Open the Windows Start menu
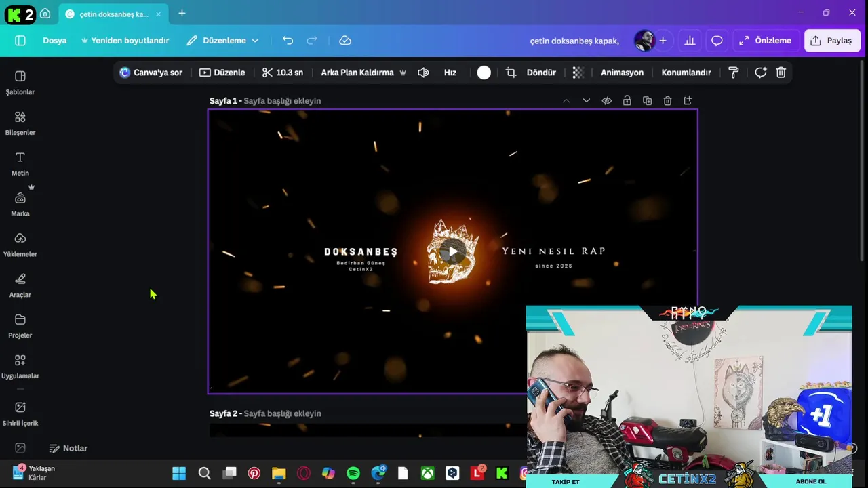 pyautogui.click(x=179, y=473)
